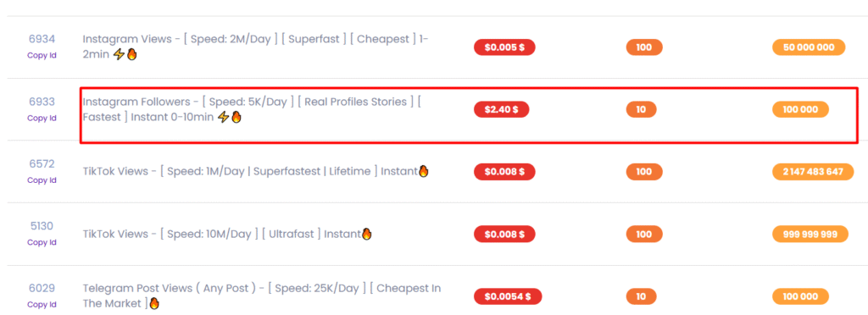868x315 pixels.
Task: Click the $0.0054 $ Telegram price badge
Action: (508, 296)
